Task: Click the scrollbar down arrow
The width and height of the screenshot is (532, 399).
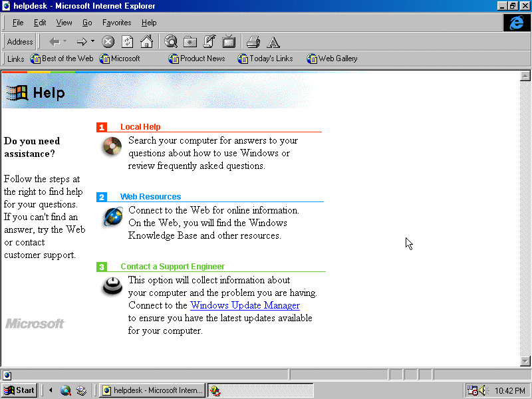Action: [525, 361]
